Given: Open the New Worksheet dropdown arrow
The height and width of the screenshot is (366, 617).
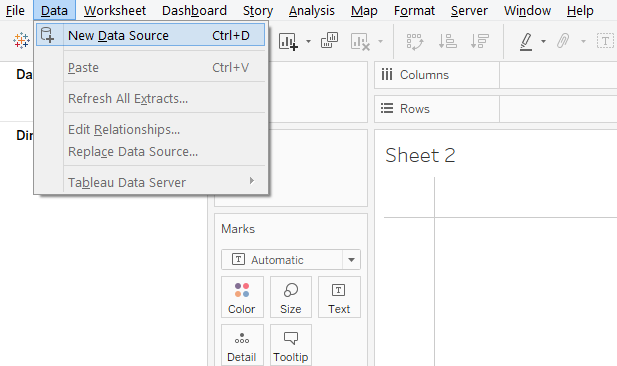Looking at the screenshot, I should pos(308,41).
